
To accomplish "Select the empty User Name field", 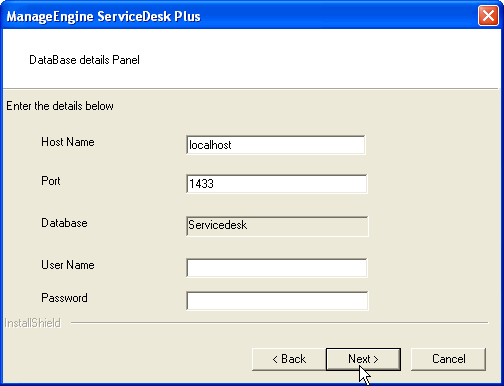I will (277, 268).
